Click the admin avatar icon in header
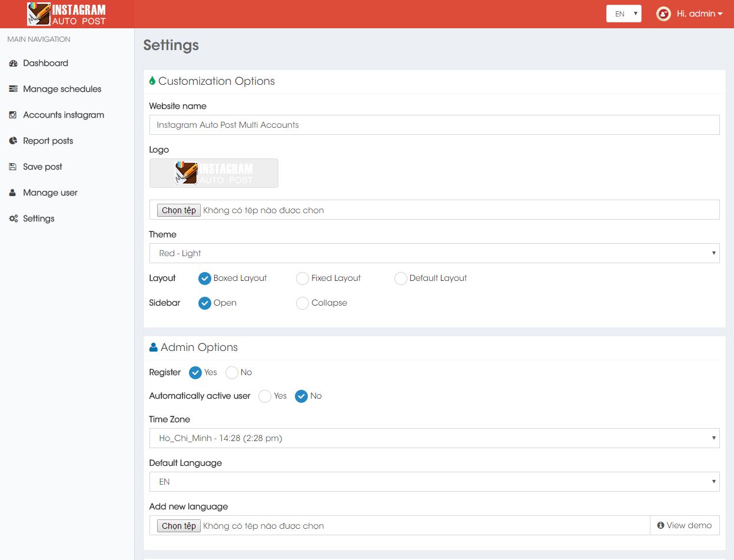 point(663,14)
